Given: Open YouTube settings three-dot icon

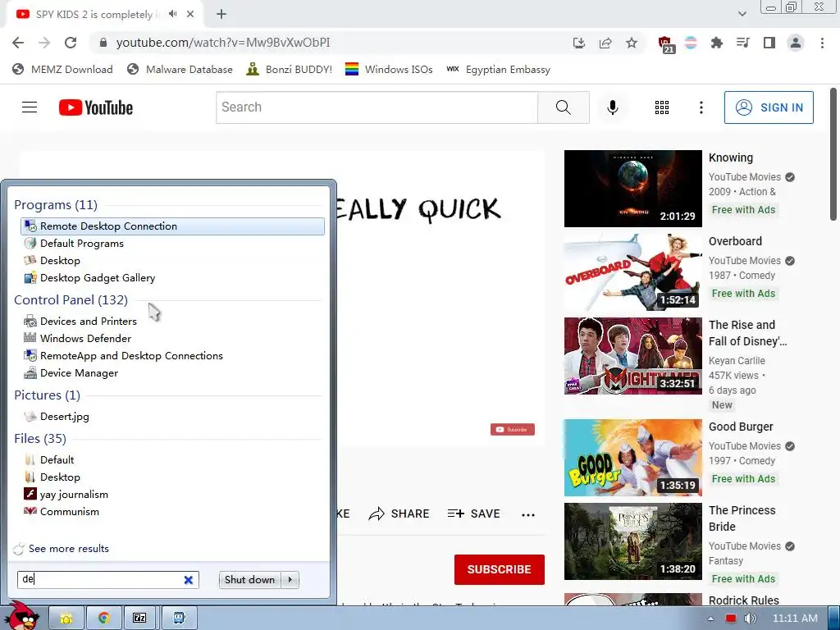Looking at the screenshot, I should (701, 107).
